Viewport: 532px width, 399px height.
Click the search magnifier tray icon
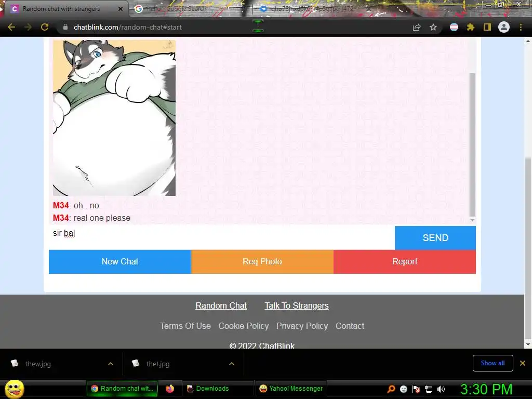tap(391, 389)
